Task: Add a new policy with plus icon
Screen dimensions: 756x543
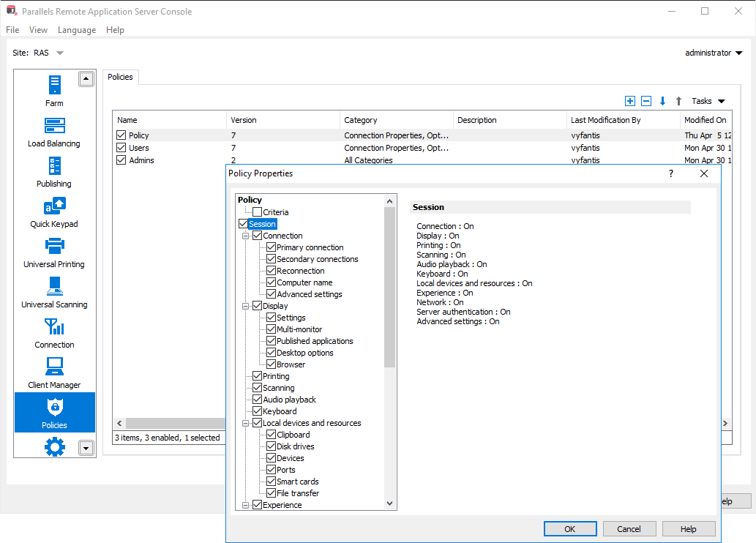Action: tap(629, 101)
